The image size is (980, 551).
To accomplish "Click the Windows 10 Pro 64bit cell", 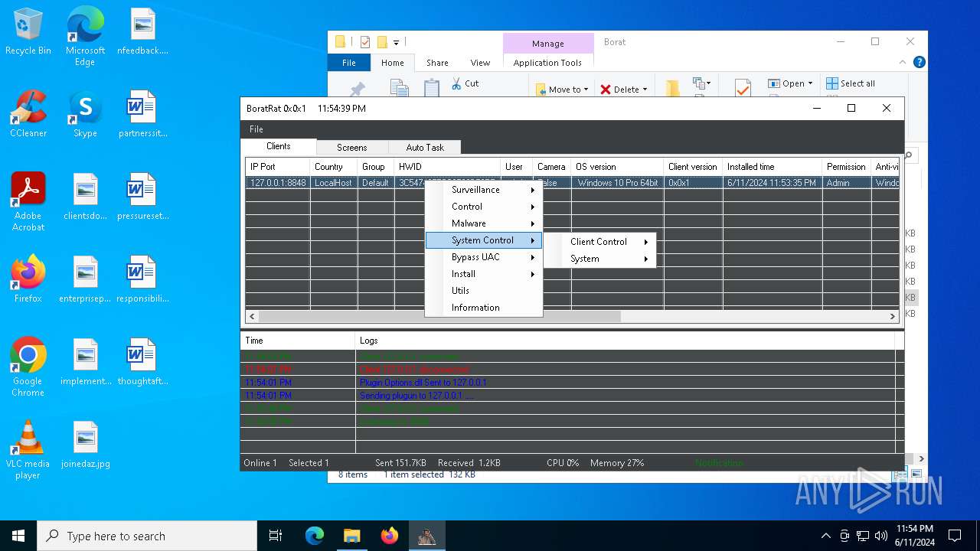I will pyautogui.click(x=618, y=183).
